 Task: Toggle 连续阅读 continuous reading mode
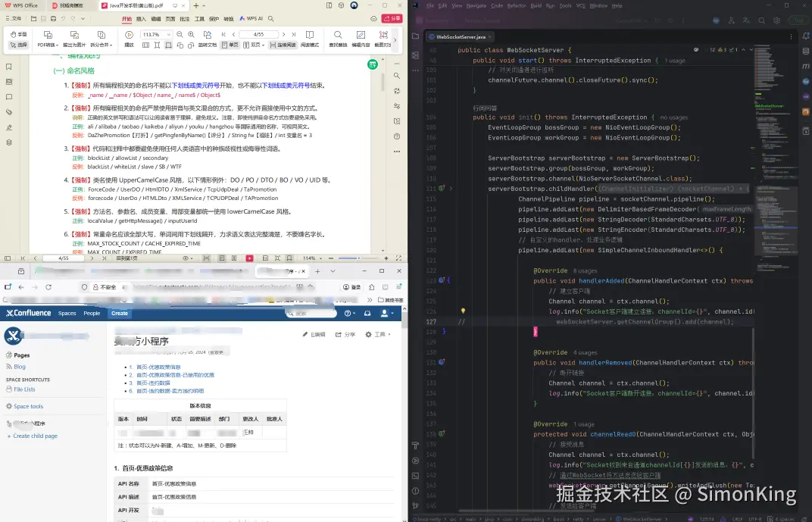pos(283,45)
